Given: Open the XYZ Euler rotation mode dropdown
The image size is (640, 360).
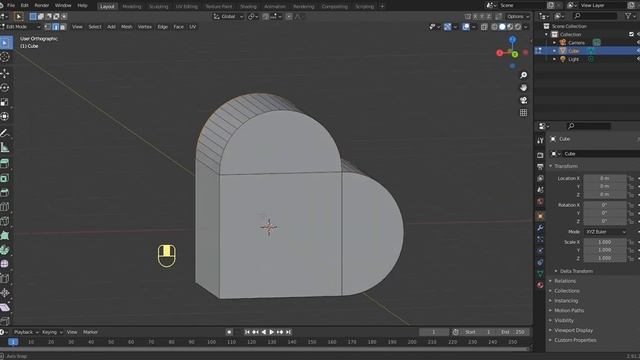Looking at the screenshot, I should tap(605, 232).
